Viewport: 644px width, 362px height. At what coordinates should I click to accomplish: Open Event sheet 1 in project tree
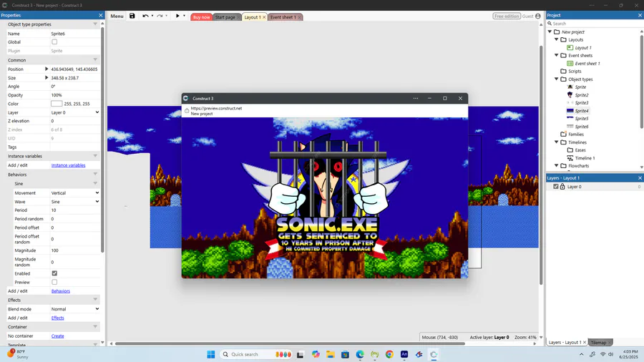pos(587,64)
